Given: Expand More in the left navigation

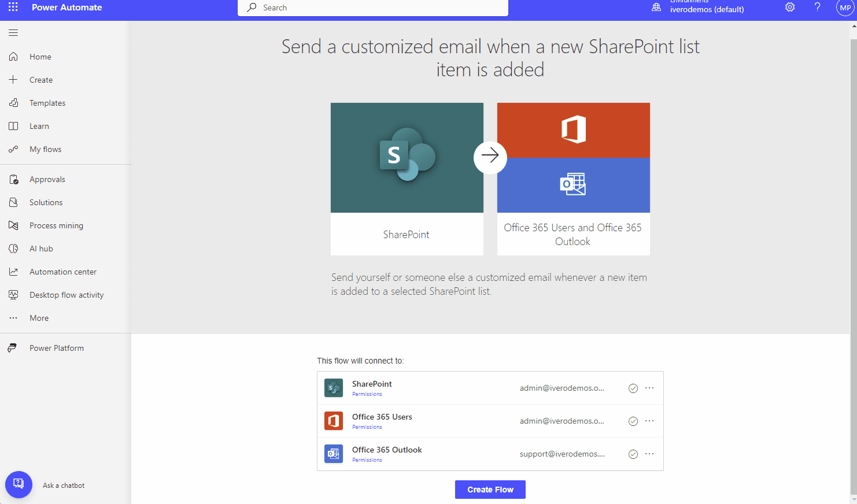Looking at the screenshot, I should point(39,318).
